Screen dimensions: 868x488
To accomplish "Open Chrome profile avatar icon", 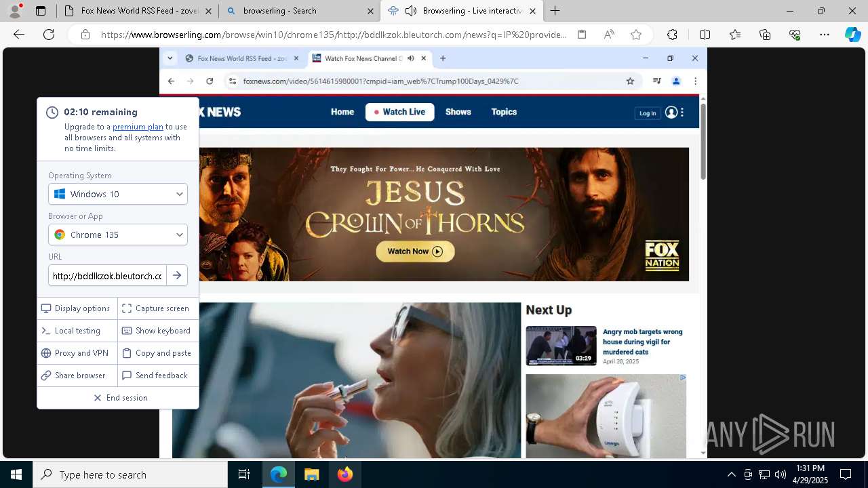I will point(676,81).
